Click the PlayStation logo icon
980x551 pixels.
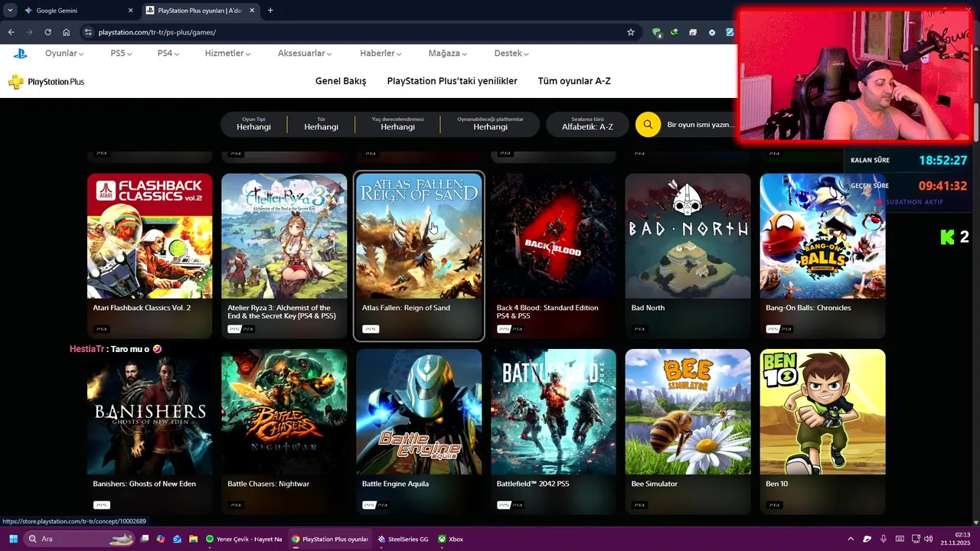click(20, 54)
